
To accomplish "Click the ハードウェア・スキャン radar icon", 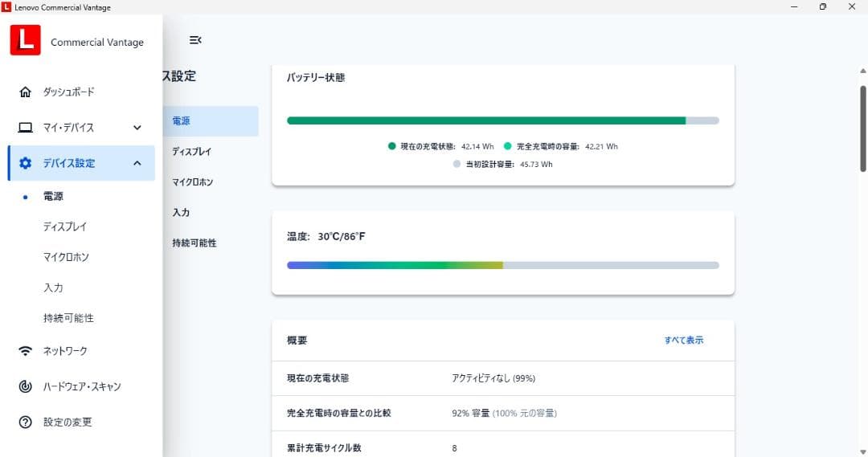I will click(x=26, y=386).
